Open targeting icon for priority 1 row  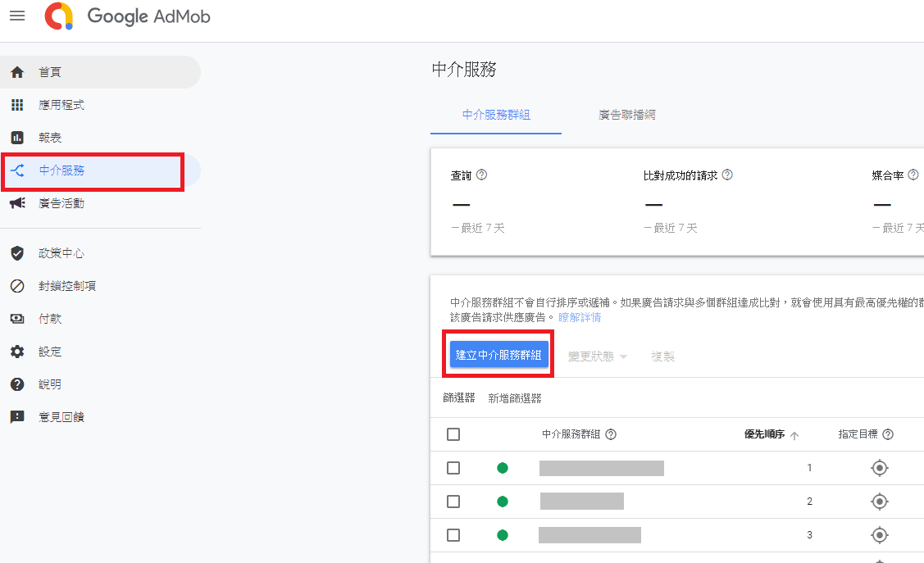tap(879, 468)
